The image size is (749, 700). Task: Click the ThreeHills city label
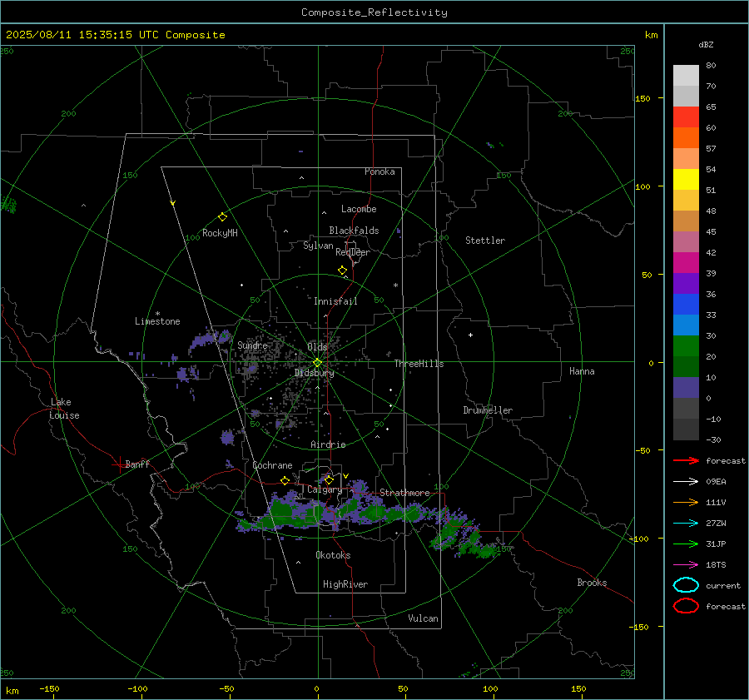(x=419, y=364)
